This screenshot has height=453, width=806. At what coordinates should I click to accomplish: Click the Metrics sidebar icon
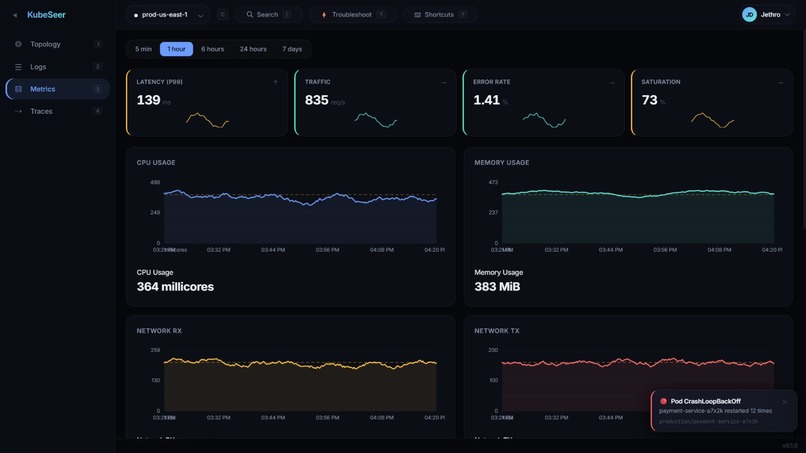click(19, 89)
